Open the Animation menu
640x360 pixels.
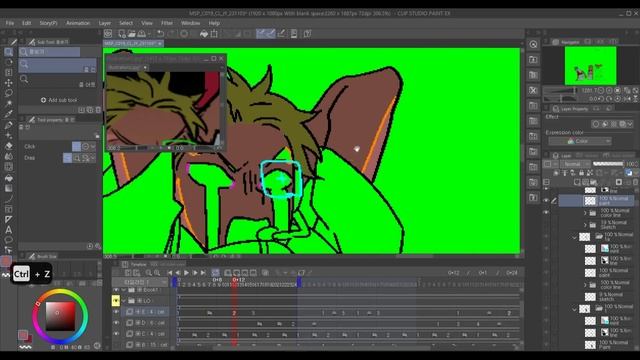coord(78,23)
